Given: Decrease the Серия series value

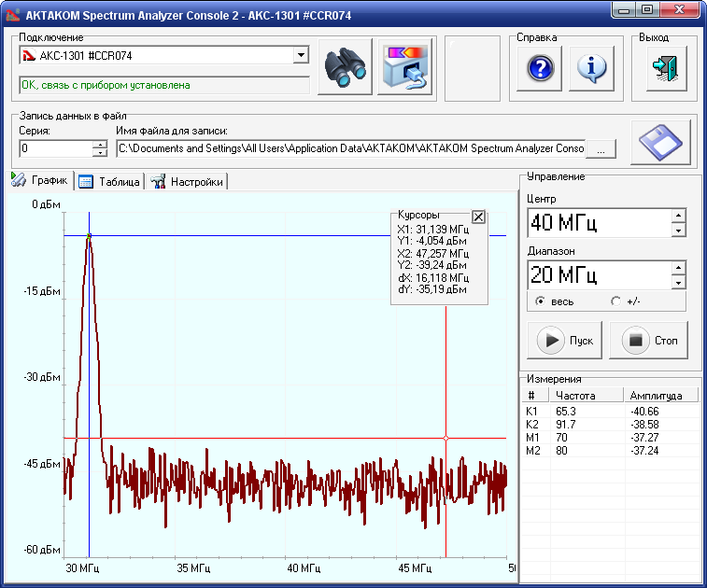Looking at the screenshot, I should [100, 152].
